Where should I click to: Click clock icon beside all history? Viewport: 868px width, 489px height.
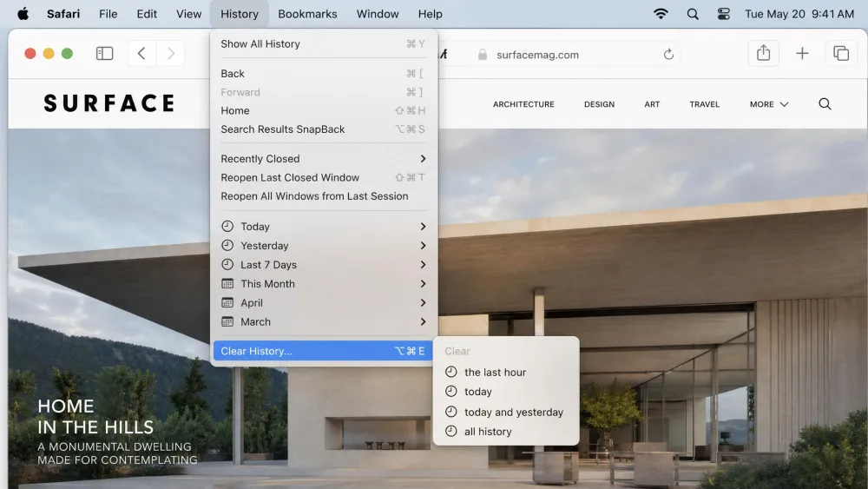(451, 431)
